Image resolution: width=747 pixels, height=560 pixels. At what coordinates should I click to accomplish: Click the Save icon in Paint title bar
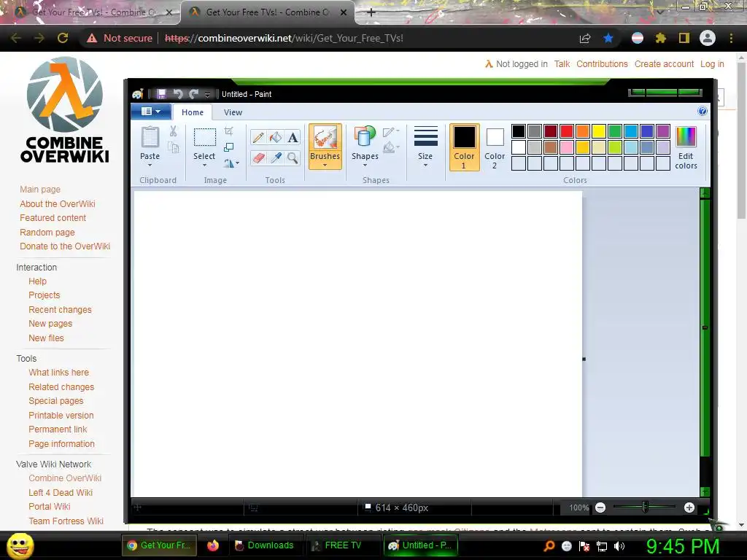(161, 94)
